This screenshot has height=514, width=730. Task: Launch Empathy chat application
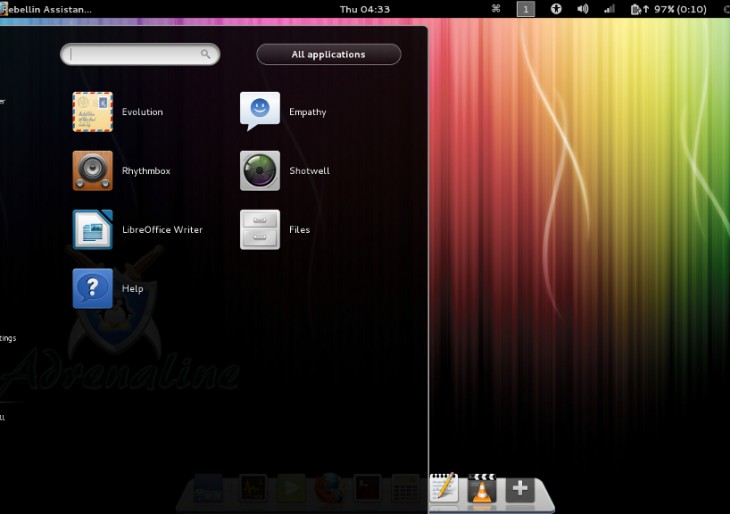pyautogui.click(x=260, y=112)
